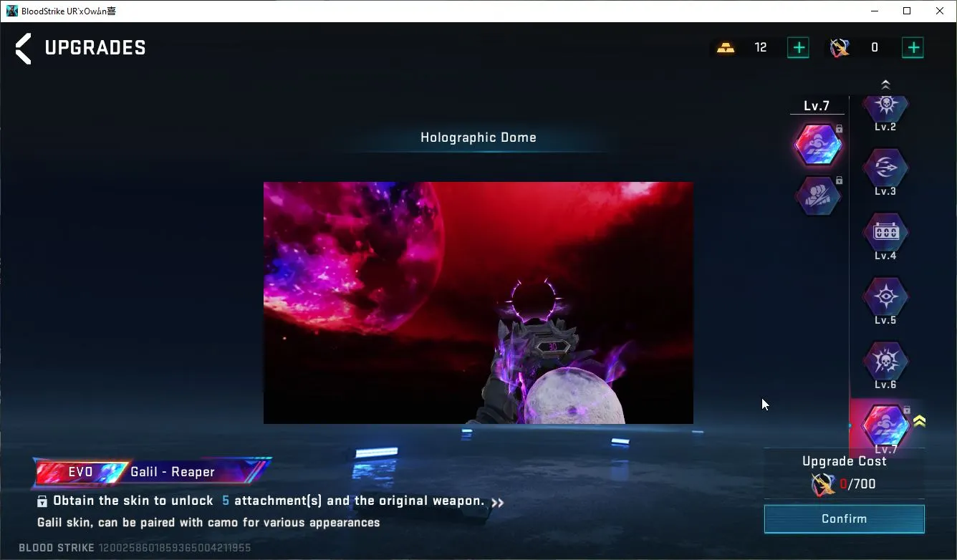
Task: Select the Lv.6 skull burst upgrade icon
Action: point(885,361)
